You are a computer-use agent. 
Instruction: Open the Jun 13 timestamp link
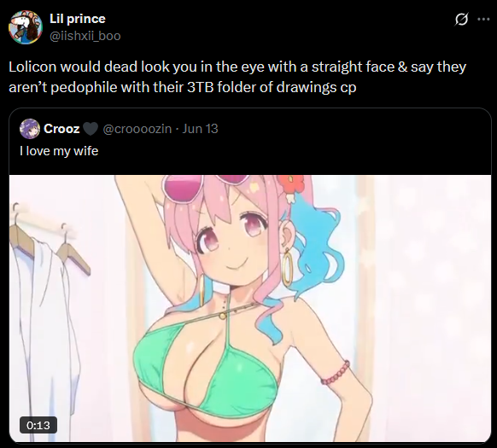pyautogui.click(x=201, y=129)
